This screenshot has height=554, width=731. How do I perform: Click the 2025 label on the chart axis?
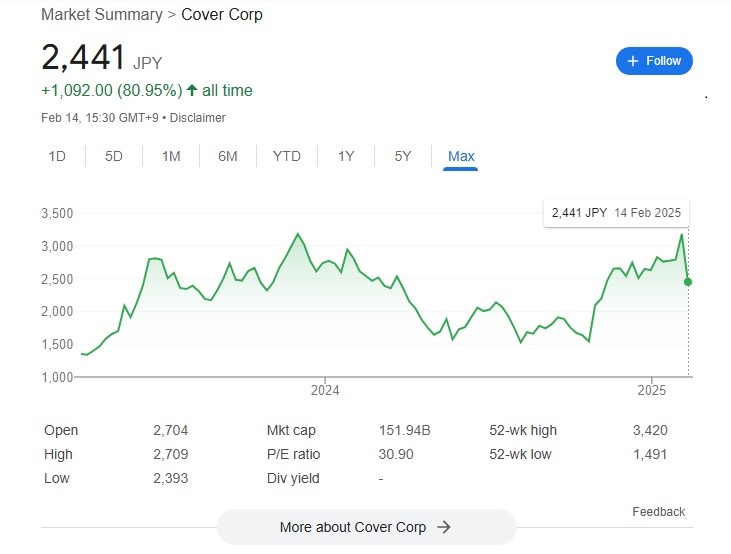coord(652,390)
